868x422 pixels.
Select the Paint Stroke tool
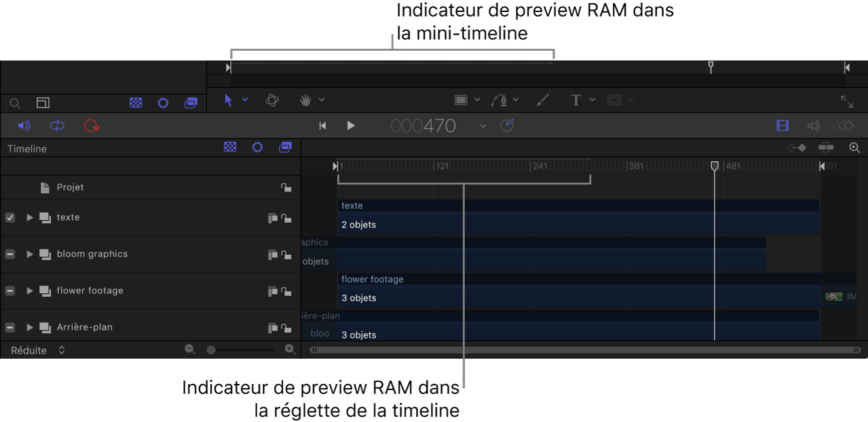pos(542,99)
